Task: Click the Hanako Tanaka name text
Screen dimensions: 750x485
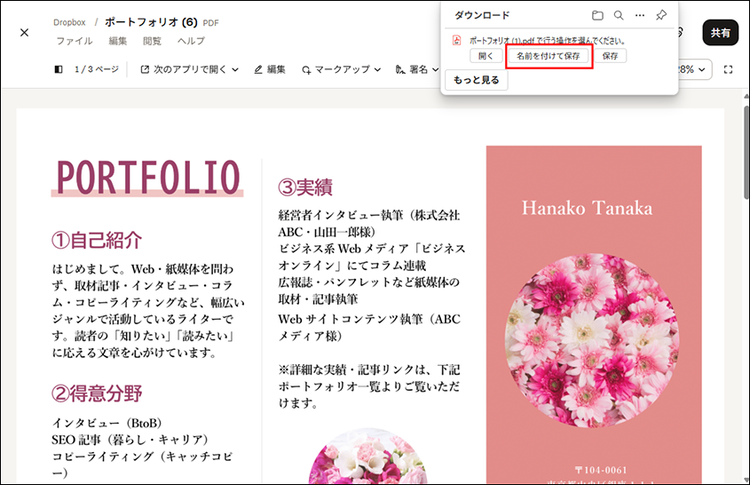Action: 587,208
